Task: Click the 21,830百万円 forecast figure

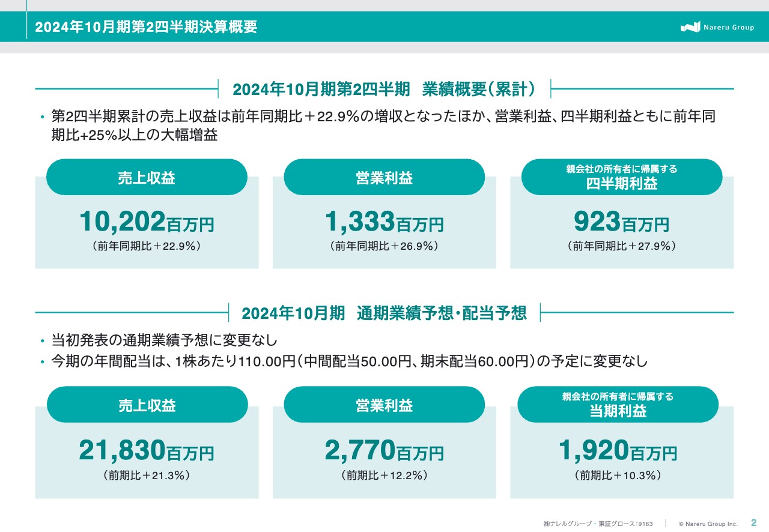Action: [147, 451]
